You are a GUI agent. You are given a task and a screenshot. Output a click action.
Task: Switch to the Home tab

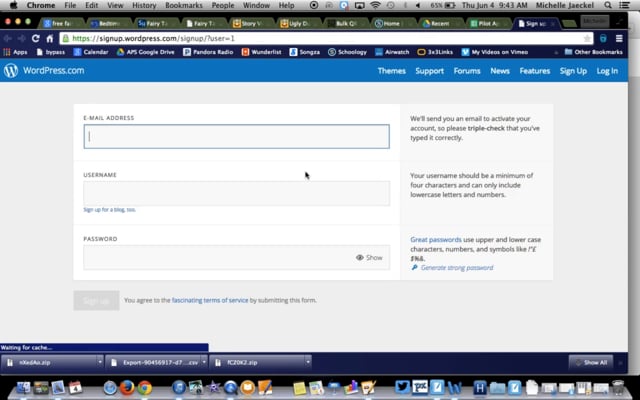(391, 24)
